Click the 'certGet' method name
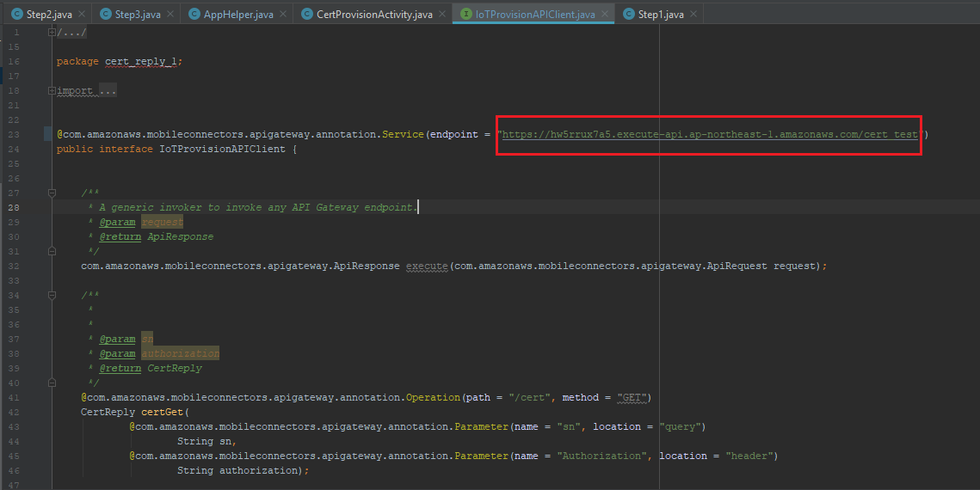This screenshot has width=980, height=490. pyautogui.click(x=162, y=412)
